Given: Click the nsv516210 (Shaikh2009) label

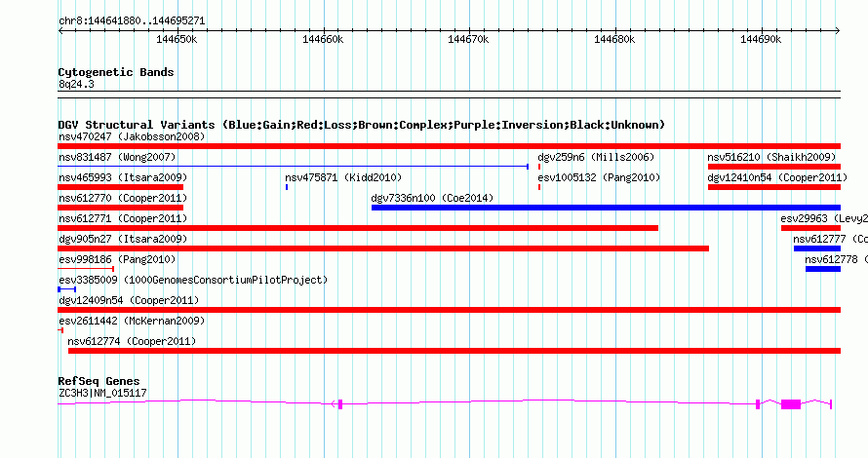Looking at the screenshot, I should click(x=771, y=157).
